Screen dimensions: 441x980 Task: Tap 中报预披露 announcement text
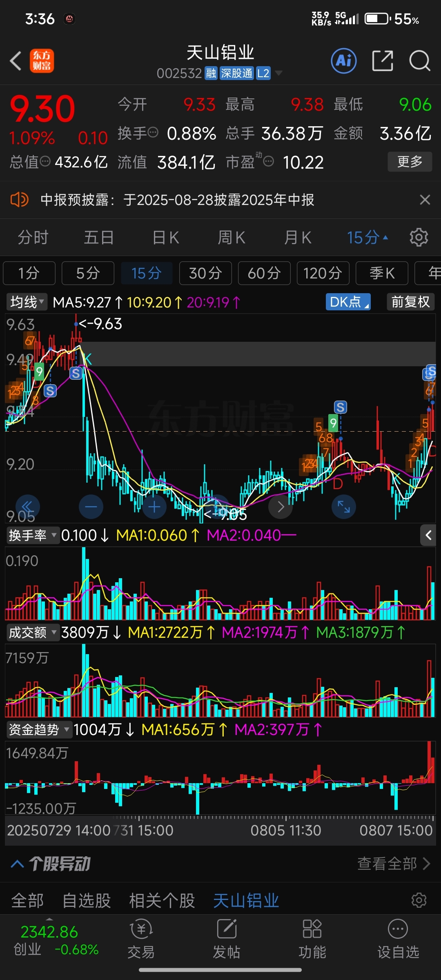click(x=177, y=200)
